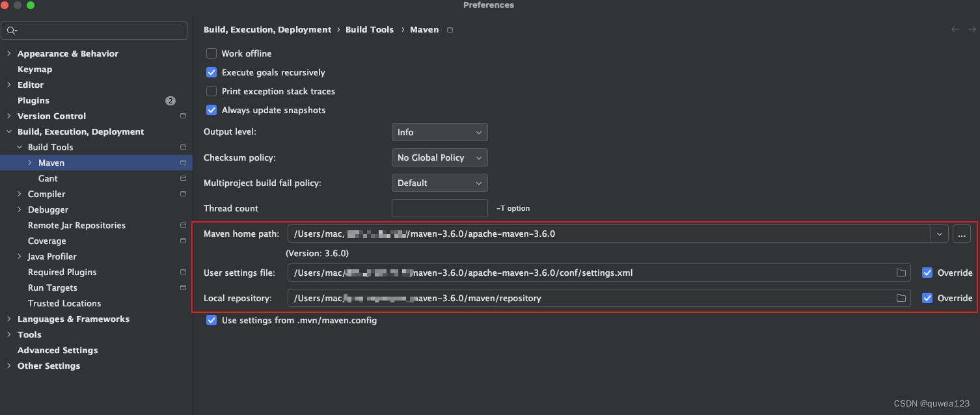Click the folder icon beside Local repository
Screen dimensions: 980x415
click(901, 298)
